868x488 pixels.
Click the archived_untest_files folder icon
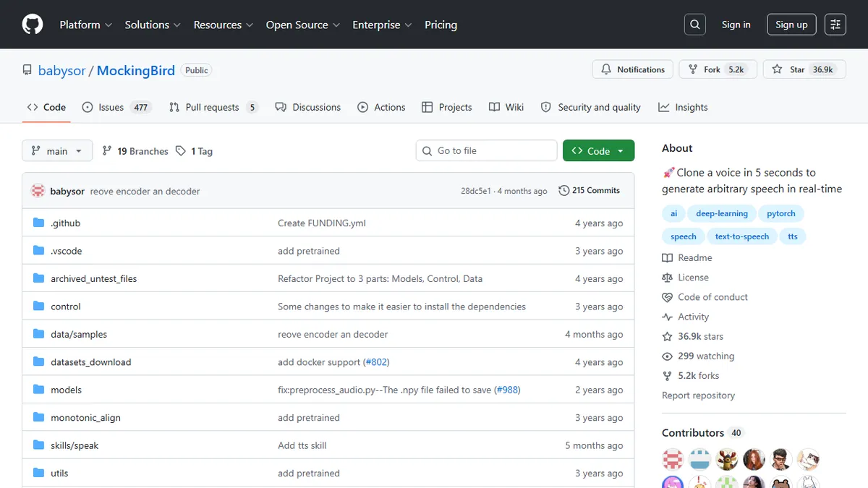[x=39, y=278]
